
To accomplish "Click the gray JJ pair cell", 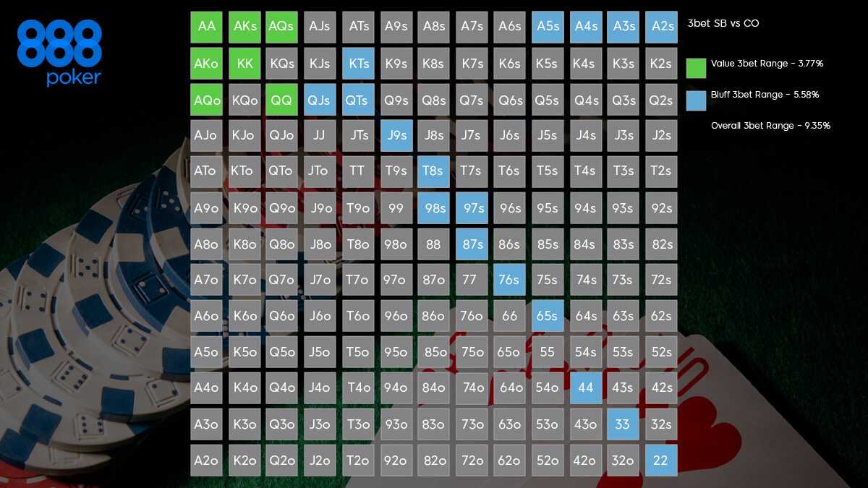I will [320, 135].
